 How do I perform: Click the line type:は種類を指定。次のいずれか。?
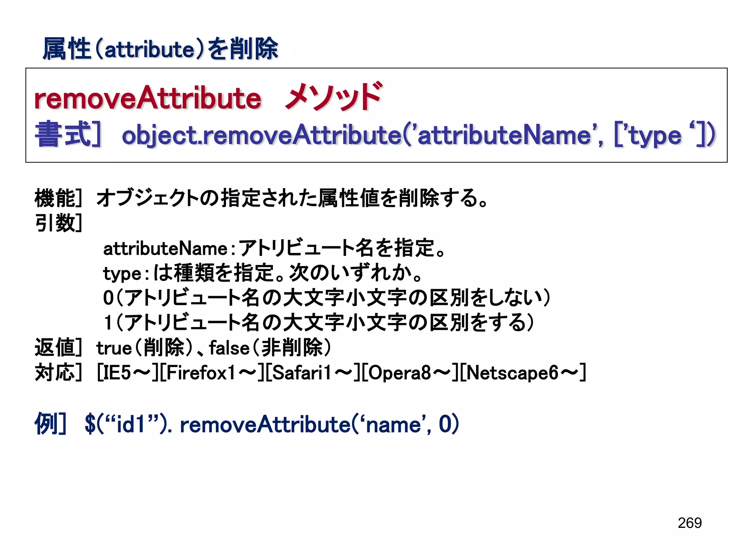263,273
